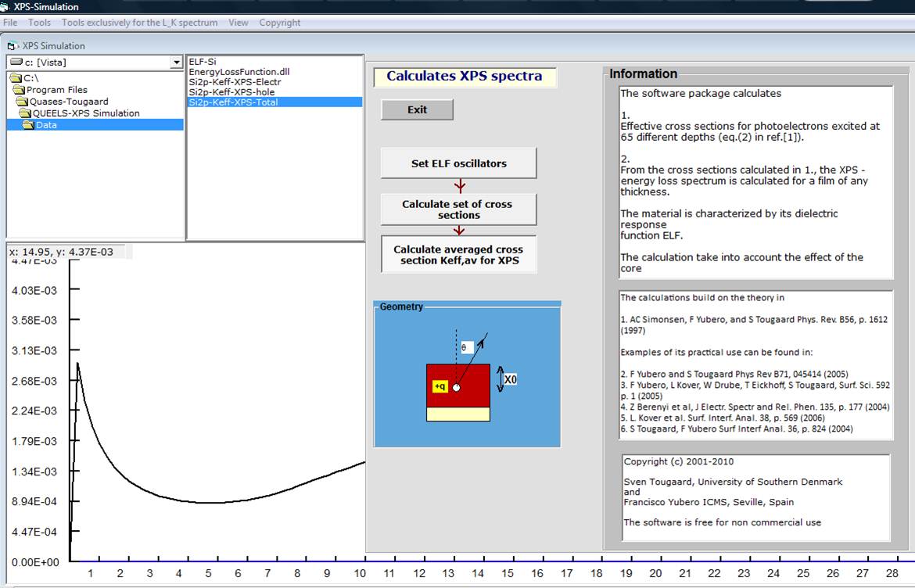Click the Exit button
The image size is (915, 588).
click(x=417, y=110)
